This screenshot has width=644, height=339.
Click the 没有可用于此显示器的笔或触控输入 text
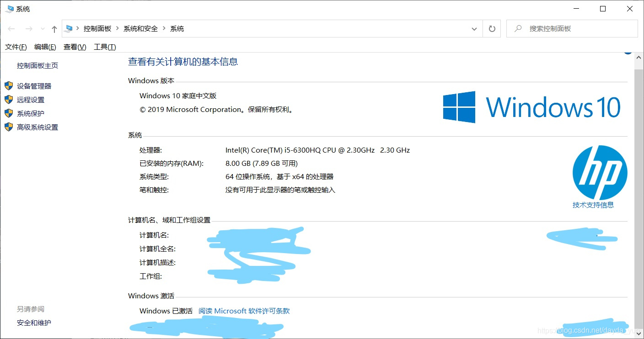pos(280,190)
